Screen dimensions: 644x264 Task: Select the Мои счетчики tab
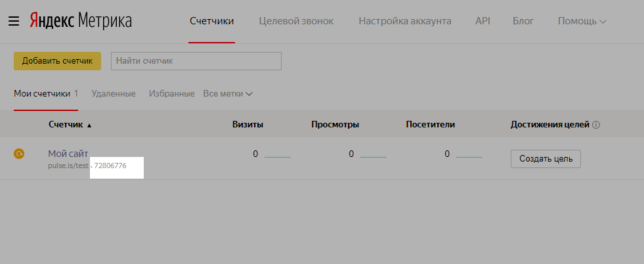click(x=42, y=94)
